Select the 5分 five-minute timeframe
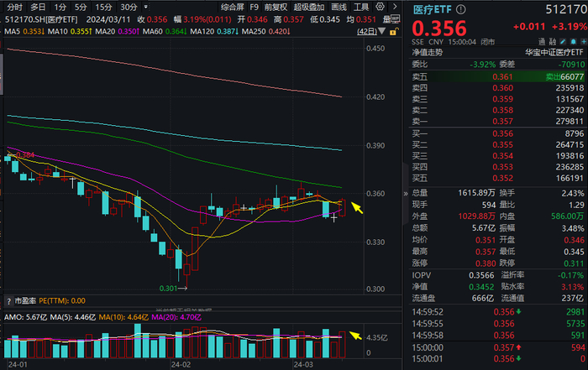This screenshot has height=370, width=588. [x=81, y=7]
